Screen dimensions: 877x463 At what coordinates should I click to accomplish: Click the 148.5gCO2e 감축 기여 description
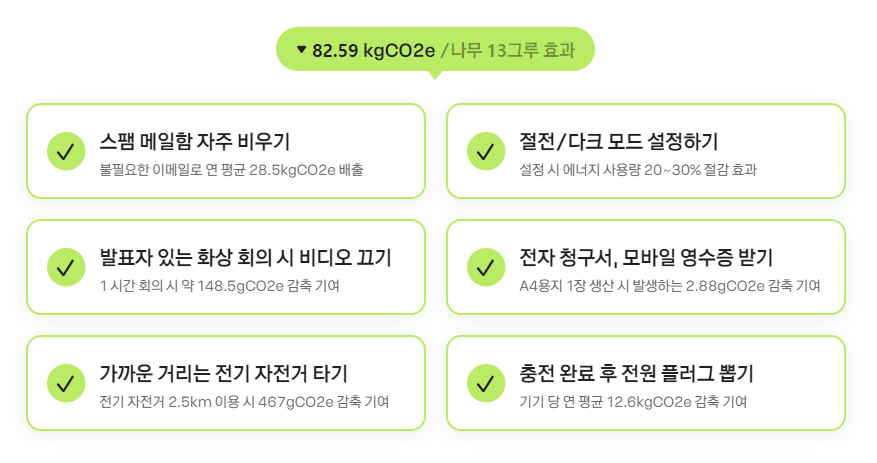pos(220,286)
